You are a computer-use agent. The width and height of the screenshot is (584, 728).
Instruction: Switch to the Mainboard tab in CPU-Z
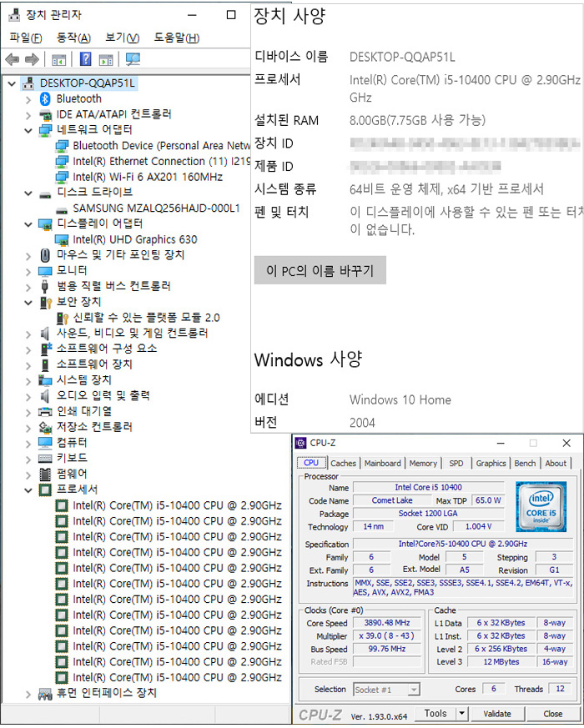click(x=382, y=464)
